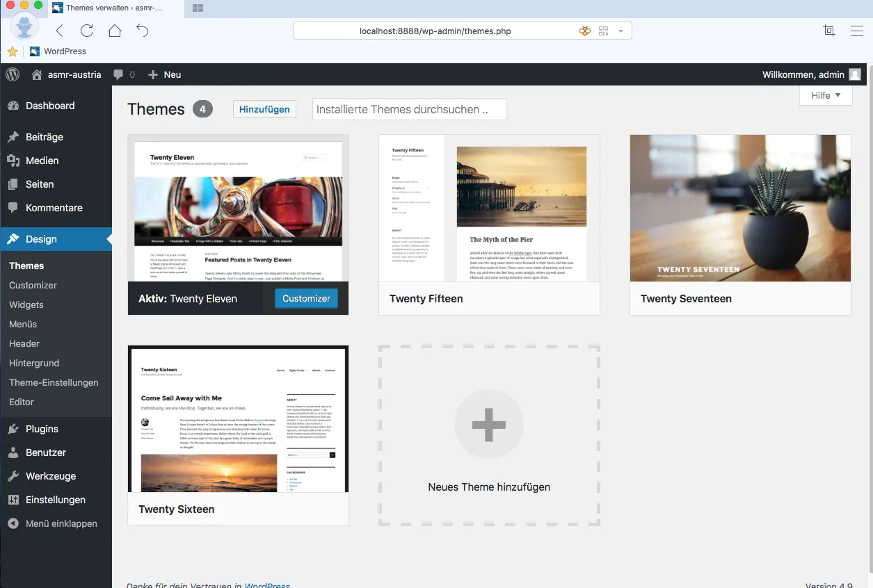Open the Theme-Einstellungen submenu entry
This screenshot has height=588, width=873.
[x=54, y=382]
